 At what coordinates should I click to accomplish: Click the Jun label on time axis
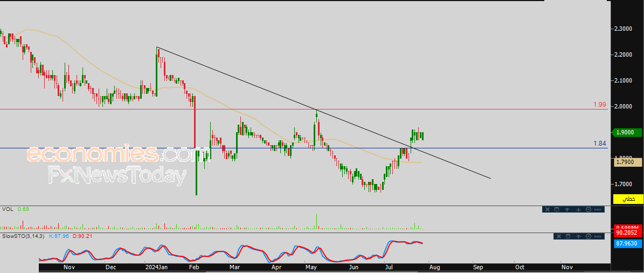coord(353,267)
